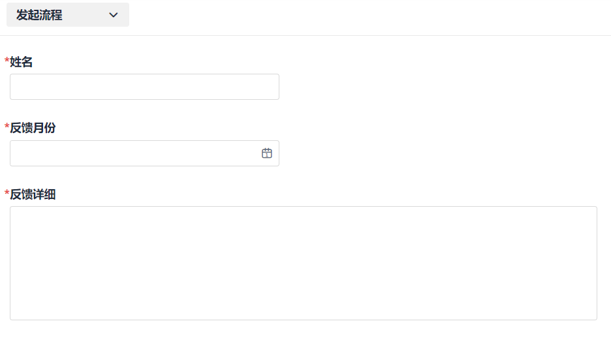The image size is (611, 364).
Task: Click the 反馈详细 label
Action: pyautogui.click(x=33, y=194)
